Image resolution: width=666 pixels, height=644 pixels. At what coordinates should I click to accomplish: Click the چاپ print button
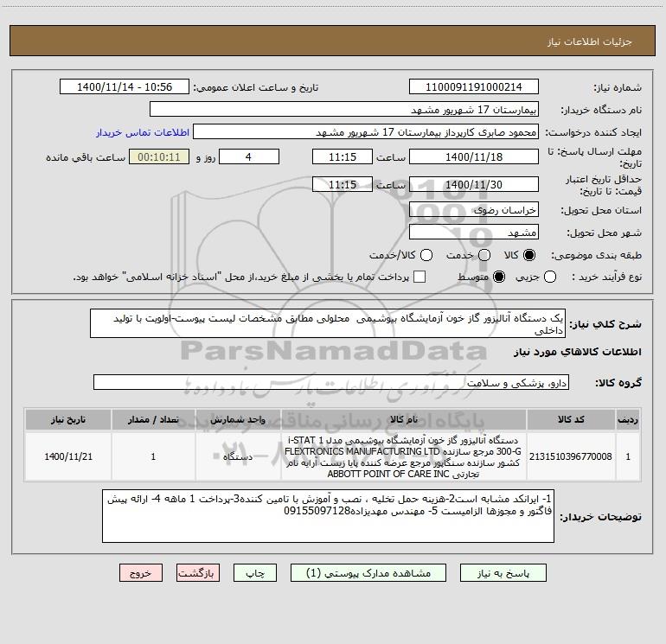[255, 572]
